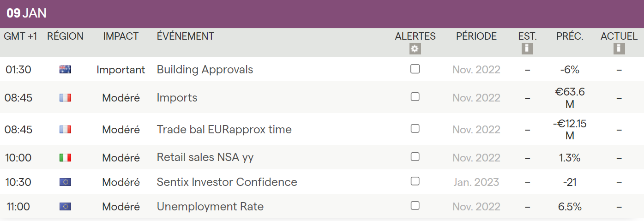Click info icon under ACTUEL column
The width and height of the screenshot is (644, 221).
(619, 49)
